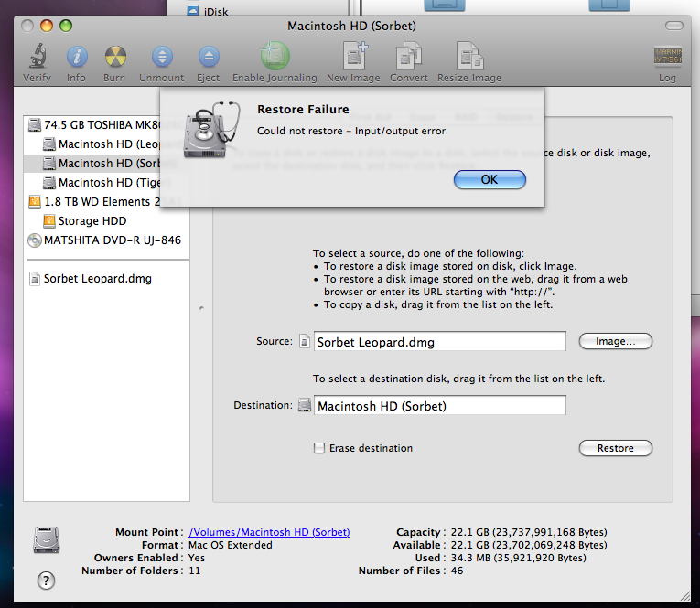Click the window resize grip corner
700x608 pixels.
tap(684, 595)
